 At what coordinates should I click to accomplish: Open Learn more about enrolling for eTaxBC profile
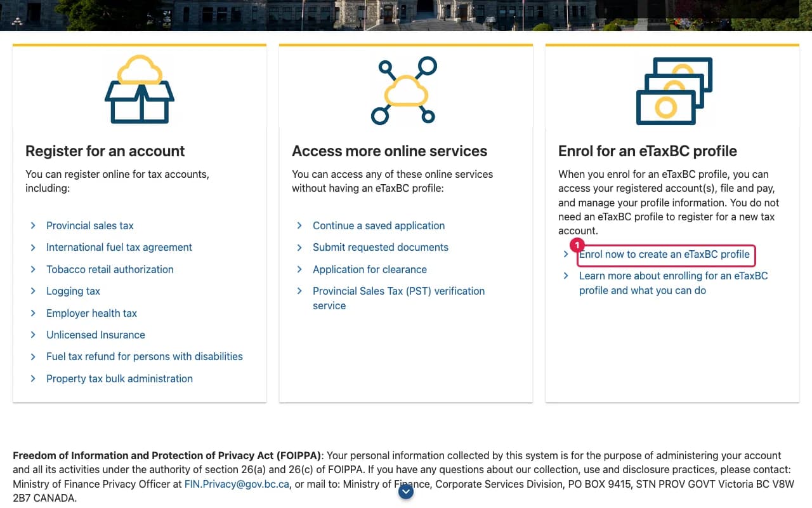point(674,283)
